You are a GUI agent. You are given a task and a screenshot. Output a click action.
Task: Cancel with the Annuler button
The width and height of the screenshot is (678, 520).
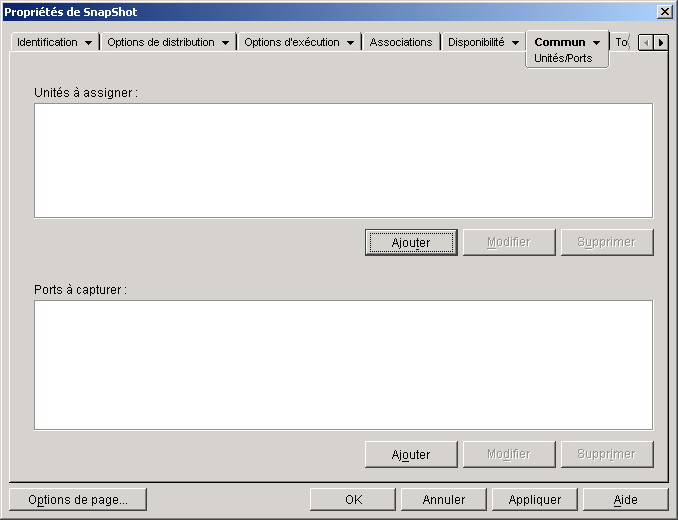(x=444, y=500)
